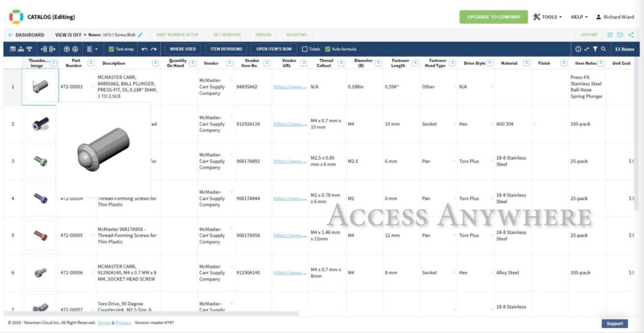Viewport: 644px width, 333px height.
Task: Click the hierarchy tree icon in toolbar
Action: point(21,49)
